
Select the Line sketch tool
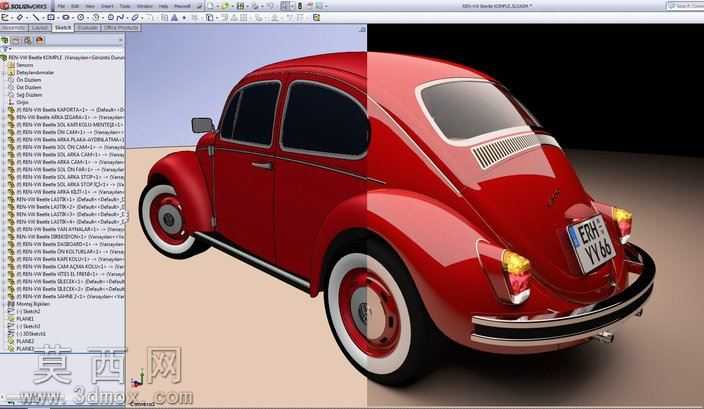[35, 18]
